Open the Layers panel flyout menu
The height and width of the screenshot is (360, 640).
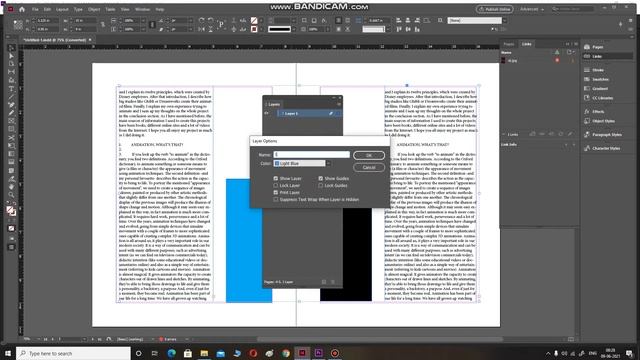(339, 104)
